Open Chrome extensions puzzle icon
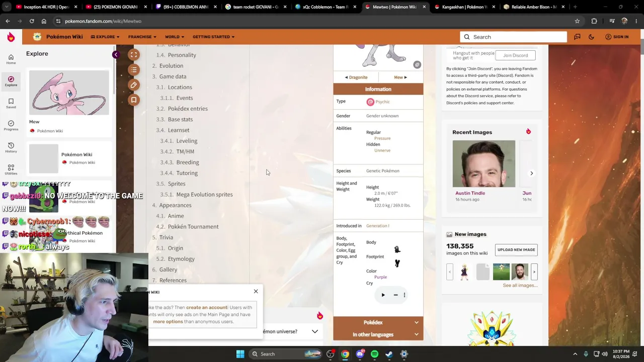Image resolution: width=644 pixels, height=362 pixels. click(594, 21)
